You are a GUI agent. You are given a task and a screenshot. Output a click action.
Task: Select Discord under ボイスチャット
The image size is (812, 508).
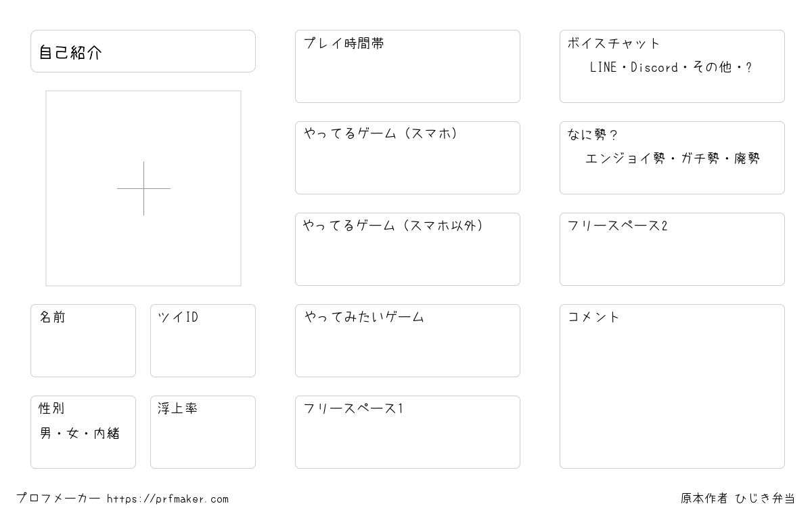[x=654, y=68]
